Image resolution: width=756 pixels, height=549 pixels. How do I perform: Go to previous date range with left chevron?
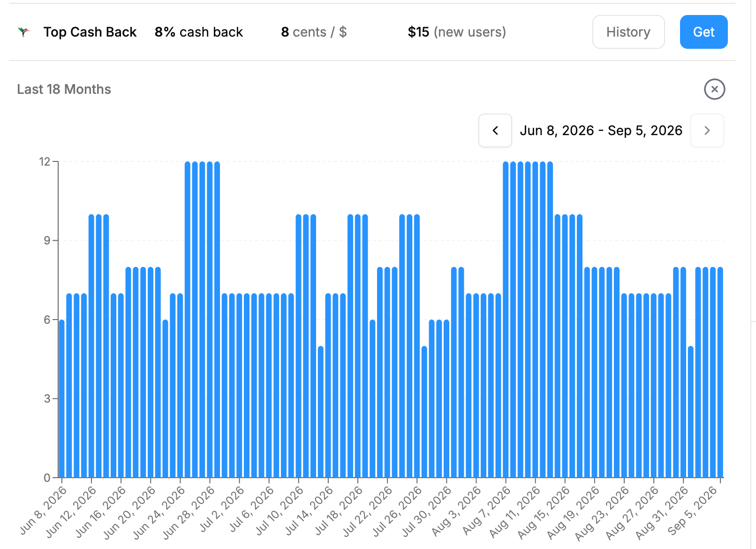[x=495, y=130]
